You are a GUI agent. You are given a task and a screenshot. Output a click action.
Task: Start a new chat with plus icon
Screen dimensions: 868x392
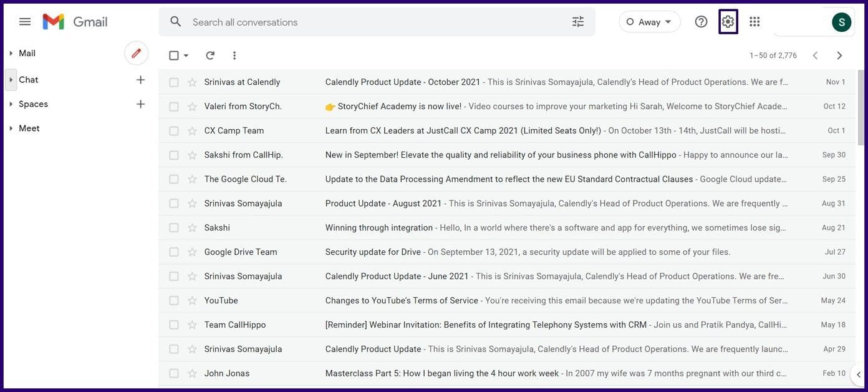[x=140, y=80]
